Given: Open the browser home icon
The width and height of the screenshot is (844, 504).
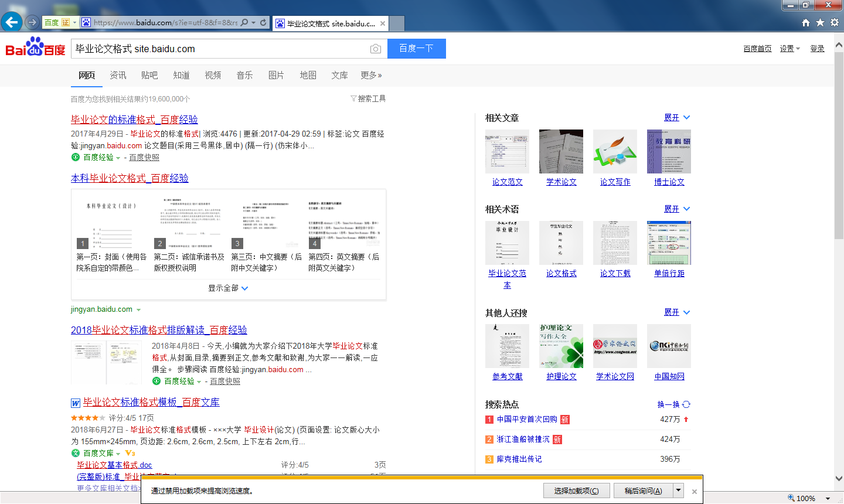Looking at the screenshot, I should click(x=806, y=22).
